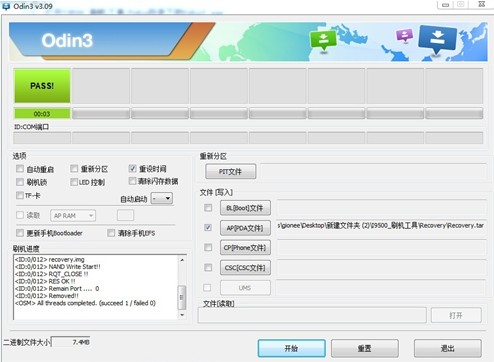Click the purple download icon in banner
The height and width of the screenshot is (362, 494).
coord(404,35)
